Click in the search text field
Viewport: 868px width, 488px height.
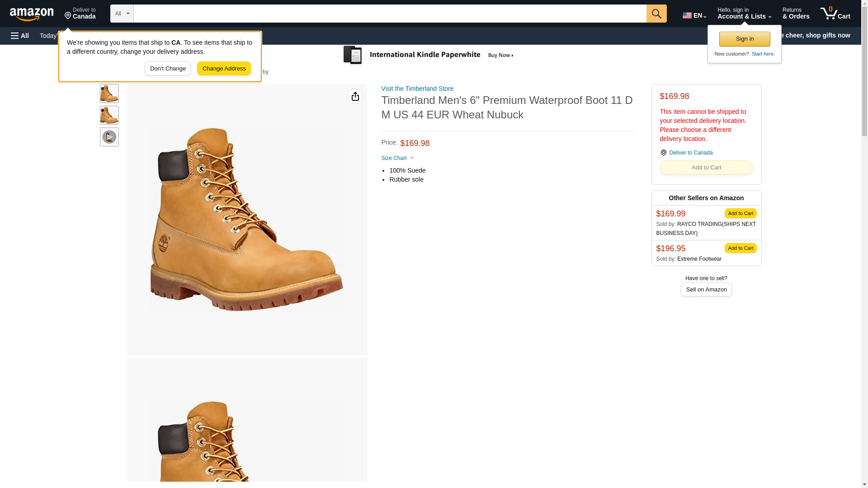(389, 14)
